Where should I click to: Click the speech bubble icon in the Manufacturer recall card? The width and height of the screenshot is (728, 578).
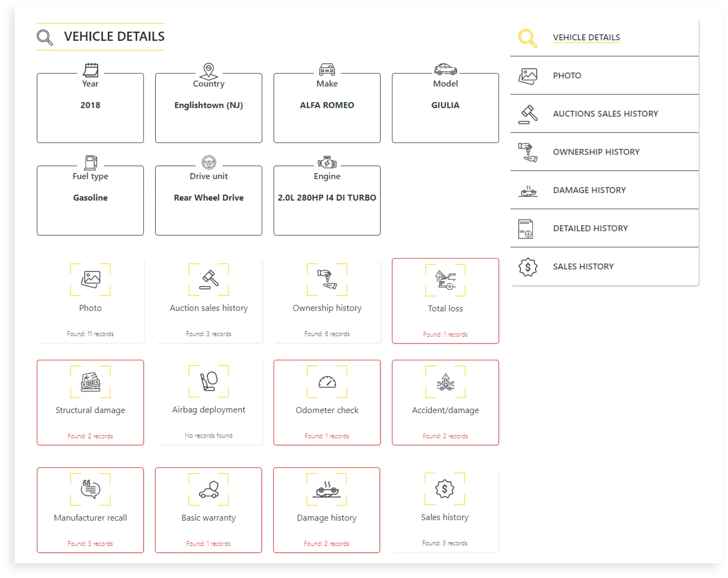coord(91,489)
